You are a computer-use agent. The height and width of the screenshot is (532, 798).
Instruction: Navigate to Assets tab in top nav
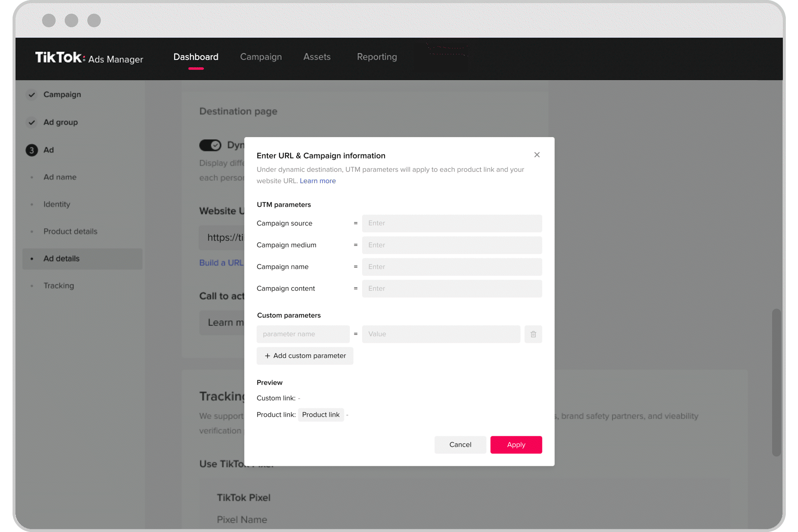(317, 57)
